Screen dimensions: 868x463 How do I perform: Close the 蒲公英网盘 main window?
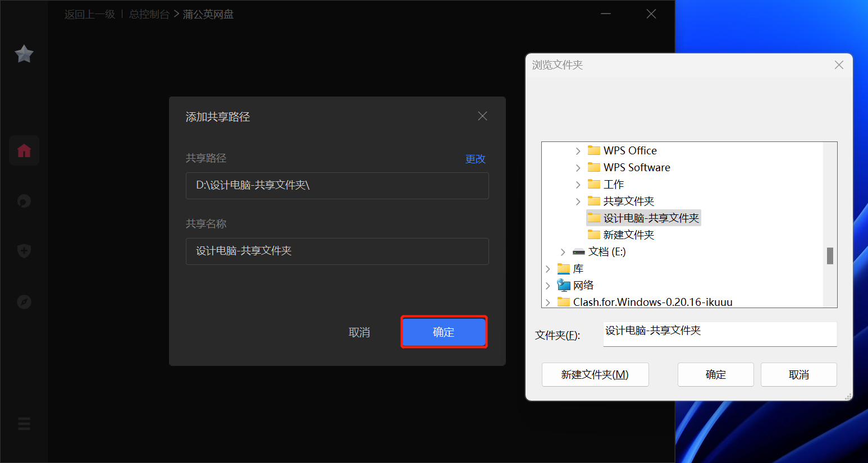coord(651,13)
